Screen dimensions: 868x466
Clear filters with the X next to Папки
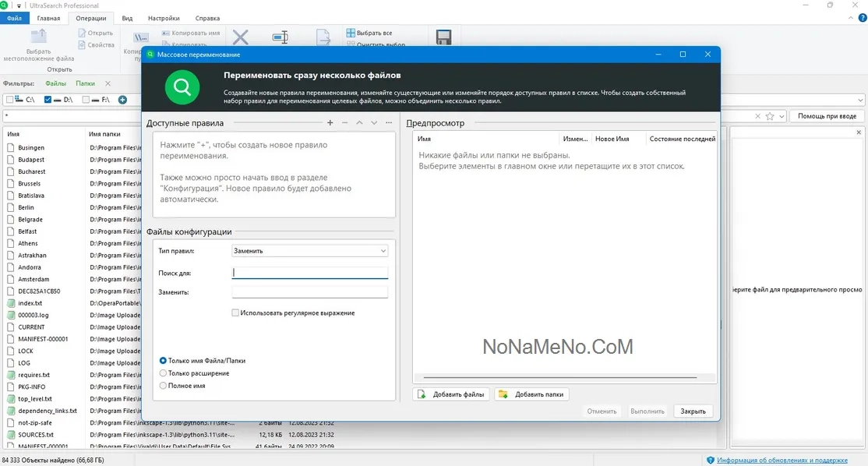pos(108,83)
